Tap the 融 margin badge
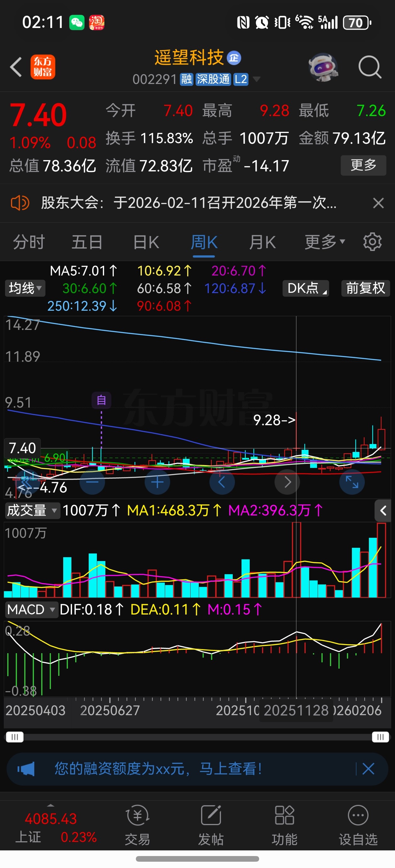 click(186, 80)
